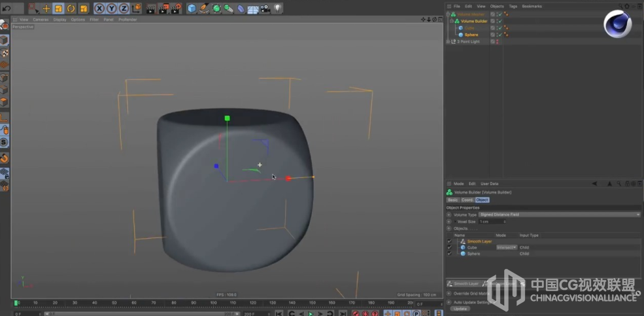The image size is (644, 316).
Task: Open the spline Pen tool
Action: (204, 9)
